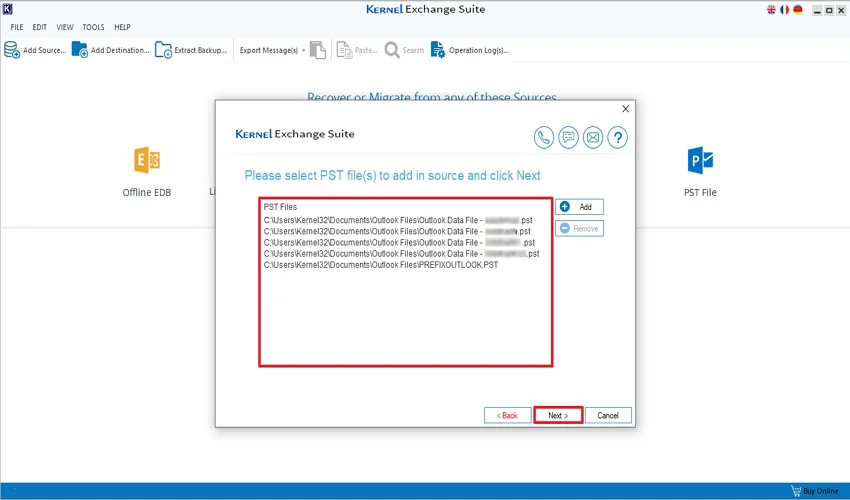Switch language to French flag
Image resolution: width=850 pixels, height=500 pixels.
coord(784,10)
